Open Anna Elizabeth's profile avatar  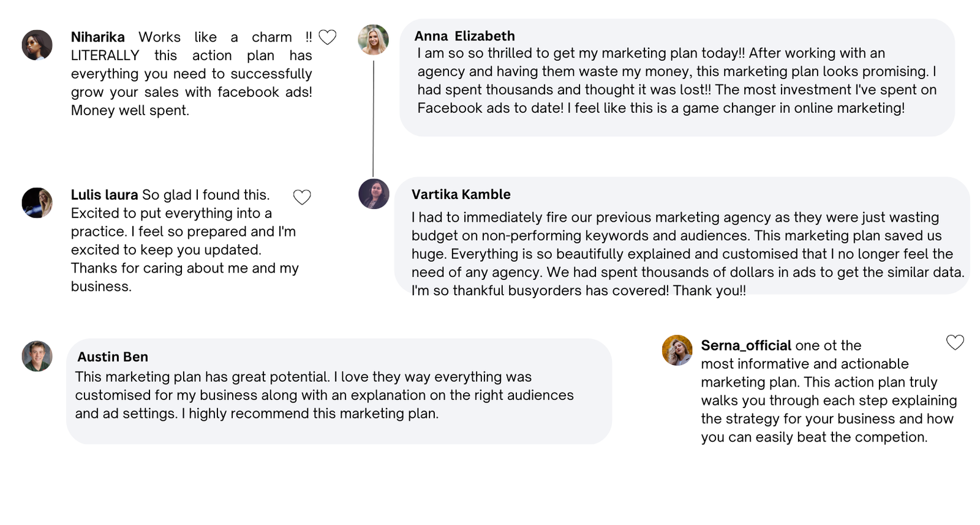click(373, 40)
